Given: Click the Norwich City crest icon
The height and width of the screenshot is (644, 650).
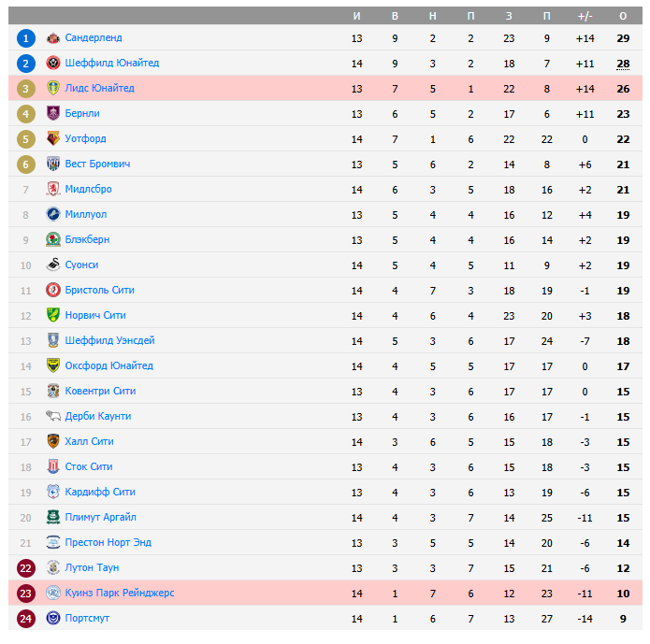Looking at the screenshot, I should 53,316.
